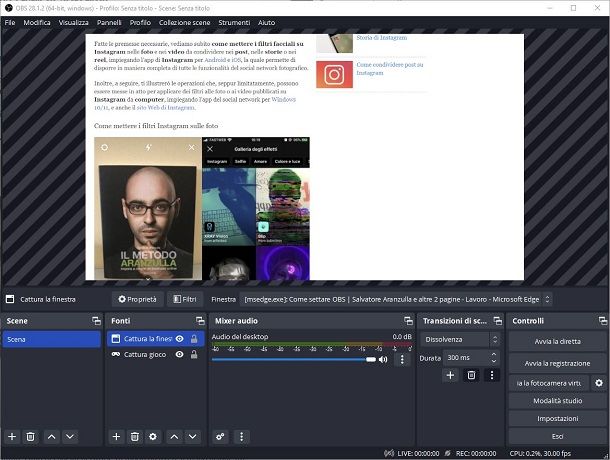
Task: Open the Collezione scene menu
Action: [184, 23]
